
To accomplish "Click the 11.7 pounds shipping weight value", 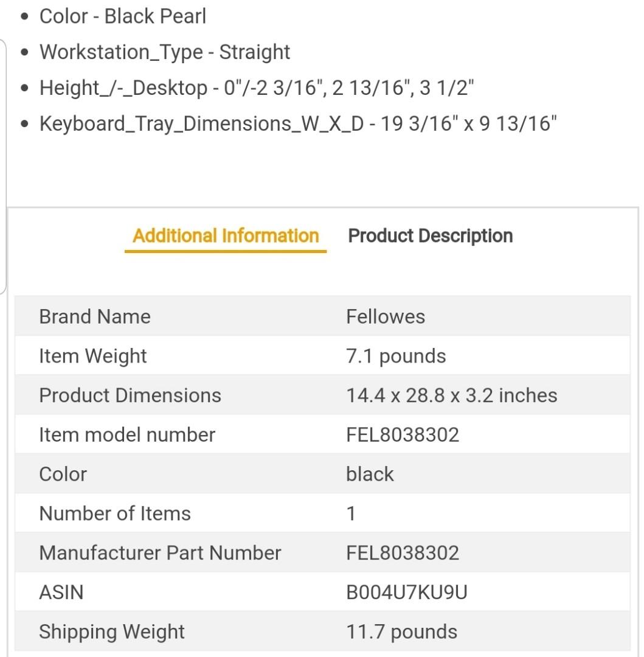I will coord(401,631).
